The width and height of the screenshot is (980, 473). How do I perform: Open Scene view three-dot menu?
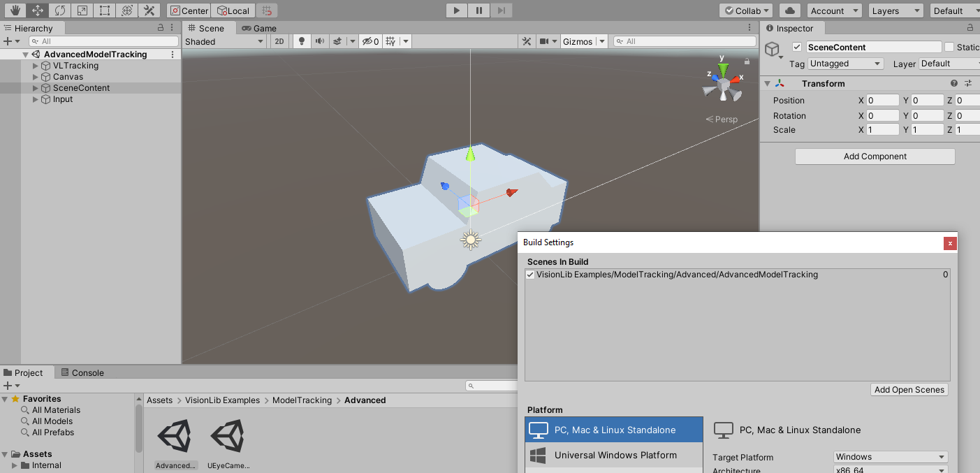[x=751, y=28]
